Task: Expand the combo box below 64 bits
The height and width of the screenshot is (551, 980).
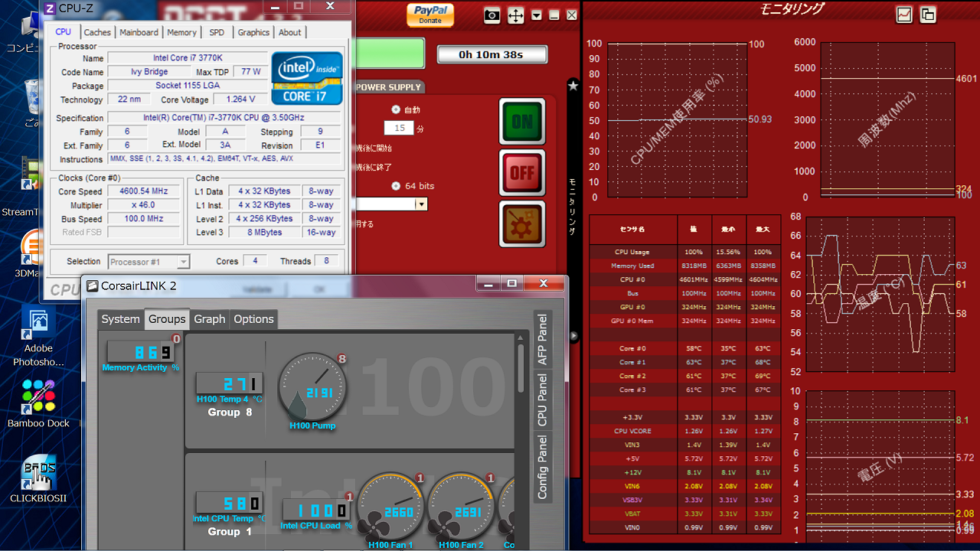Action: click(421, 204)
